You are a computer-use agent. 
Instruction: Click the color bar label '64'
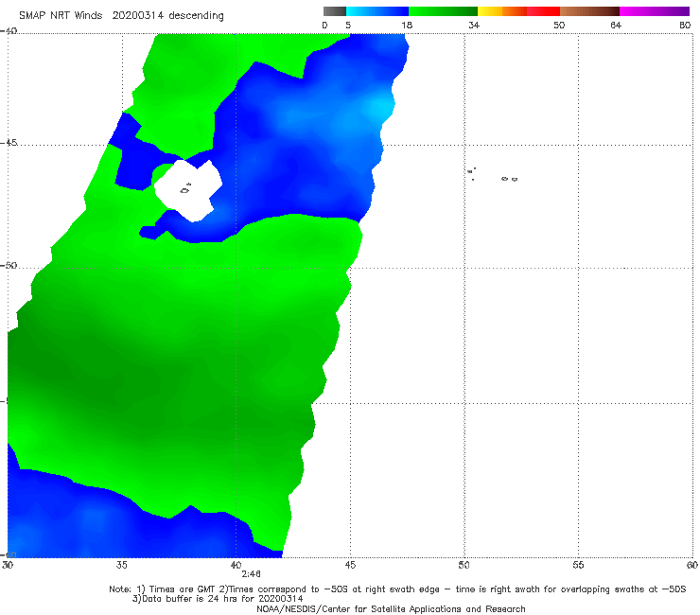coord(616,26)
